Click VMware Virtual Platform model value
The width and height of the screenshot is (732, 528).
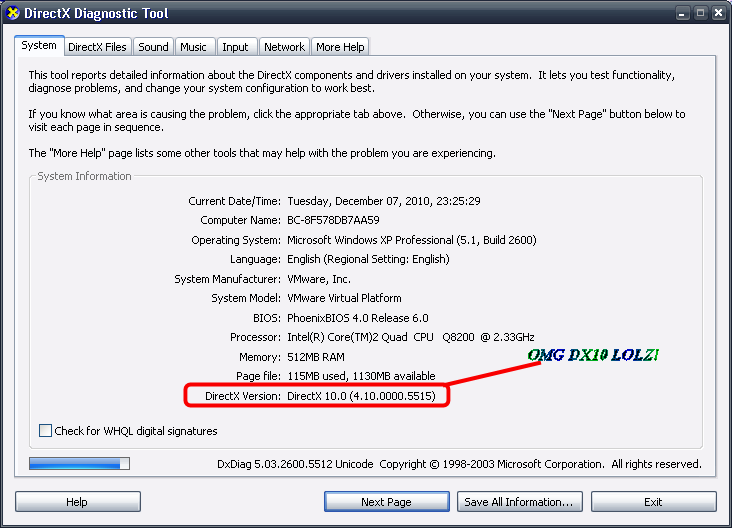(x=344, y=298)
